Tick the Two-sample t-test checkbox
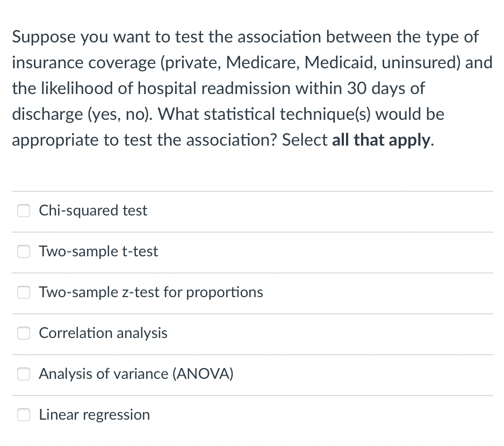 click(24, 251)
